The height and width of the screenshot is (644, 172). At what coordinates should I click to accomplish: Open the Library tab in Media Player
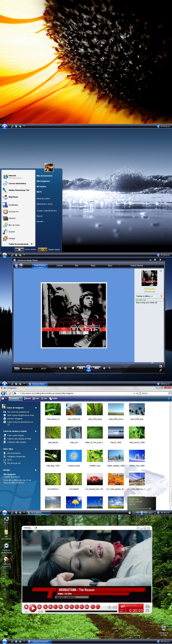tap(60, 265)
